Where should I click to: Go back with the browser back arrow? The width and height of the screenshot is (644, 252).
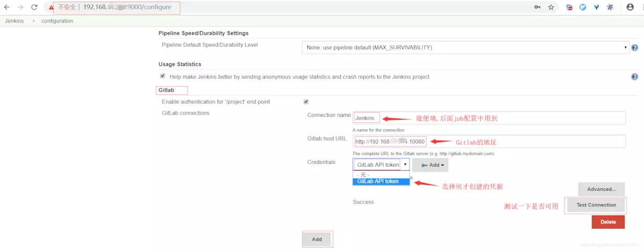(x=7, y=8)
